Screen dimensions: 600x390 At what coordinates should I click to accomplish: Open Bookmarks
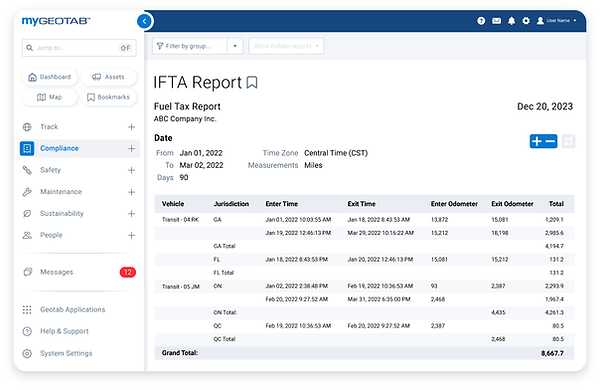pyautogui.click(x=108, y=97)
